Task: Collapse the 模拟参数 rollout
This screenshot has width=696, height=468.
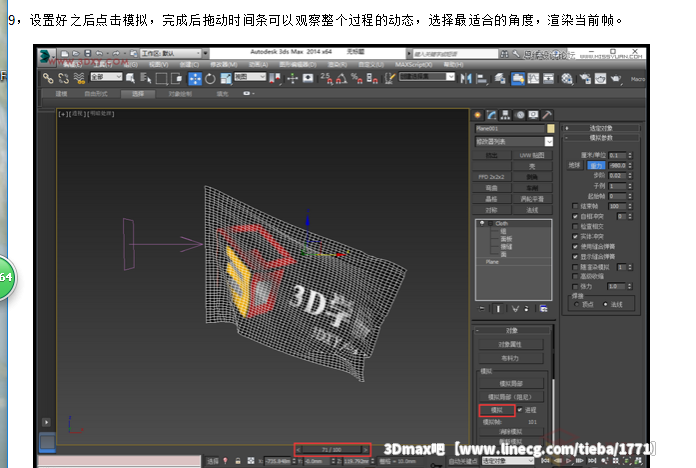Action: tap(601, 138)
